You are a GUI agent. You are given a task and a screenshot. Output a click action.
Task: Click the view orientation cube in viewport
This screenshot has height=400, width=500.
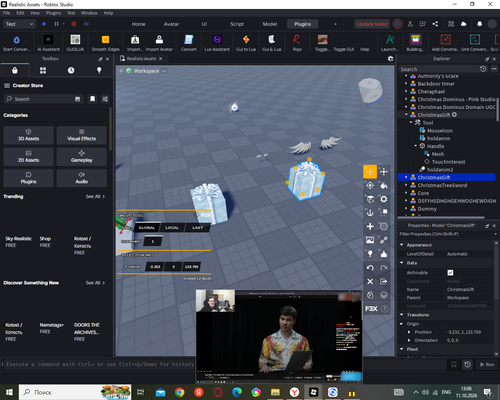click(x=370, y=91)
